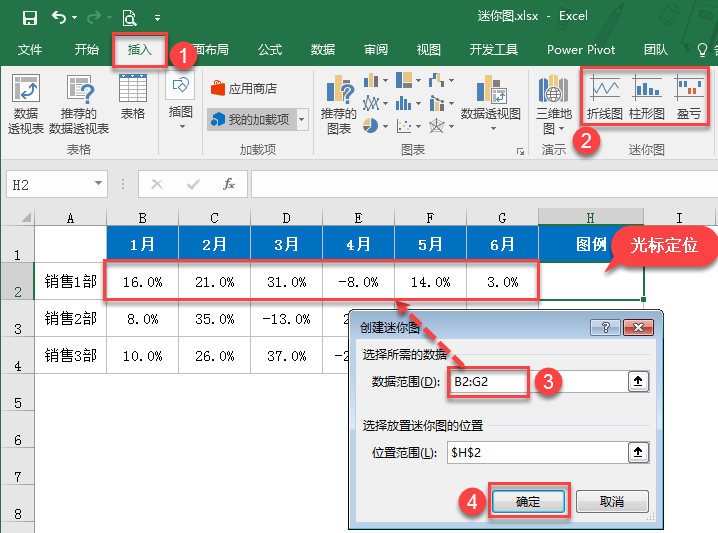The height and width of the screenshot is (533, 718).
Task: Click the Undo arrow icon
Action: pos(59,17)
